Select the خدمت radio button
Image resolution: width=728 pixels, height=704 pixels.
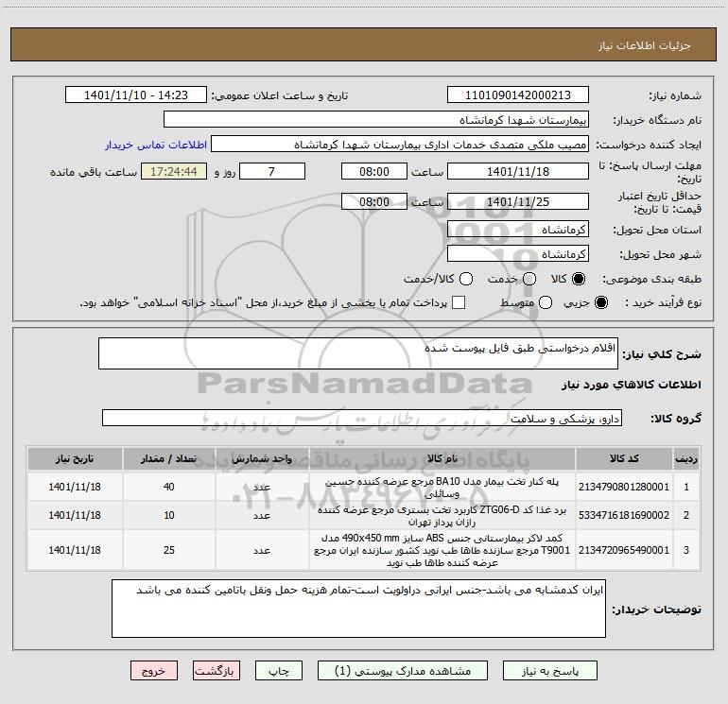pyautogui.click(x=529, y=279)
